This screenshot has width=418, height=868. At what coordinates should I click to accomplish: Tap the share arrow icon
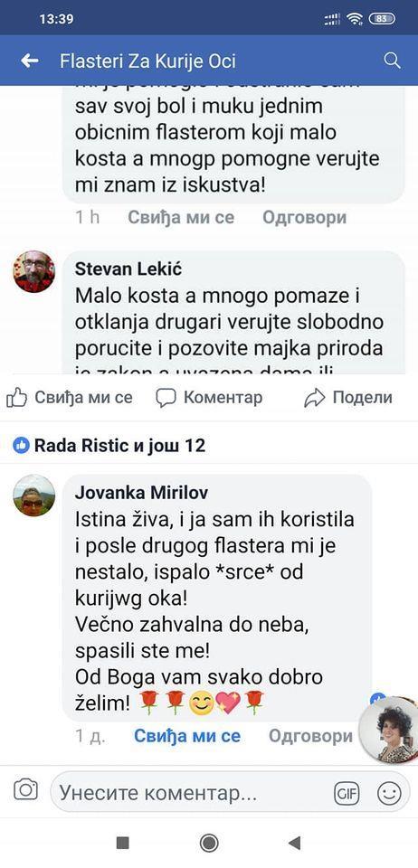click(315, 398)
